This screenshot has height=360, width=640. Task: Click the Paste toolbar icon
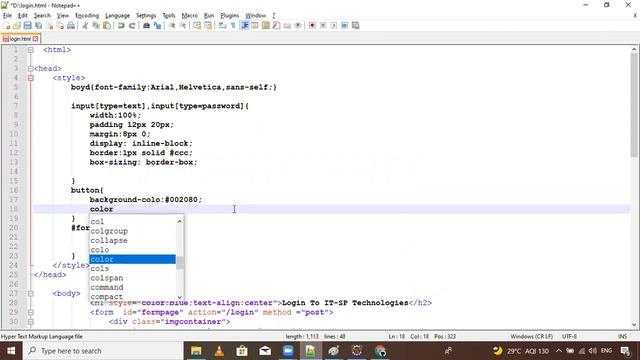pos(107,25)
